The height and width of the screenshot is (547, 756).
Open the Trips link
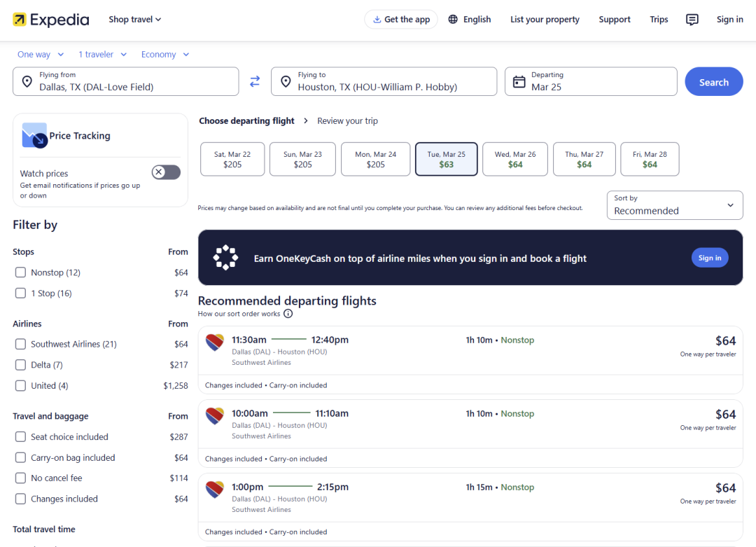(x=659, y=20)
